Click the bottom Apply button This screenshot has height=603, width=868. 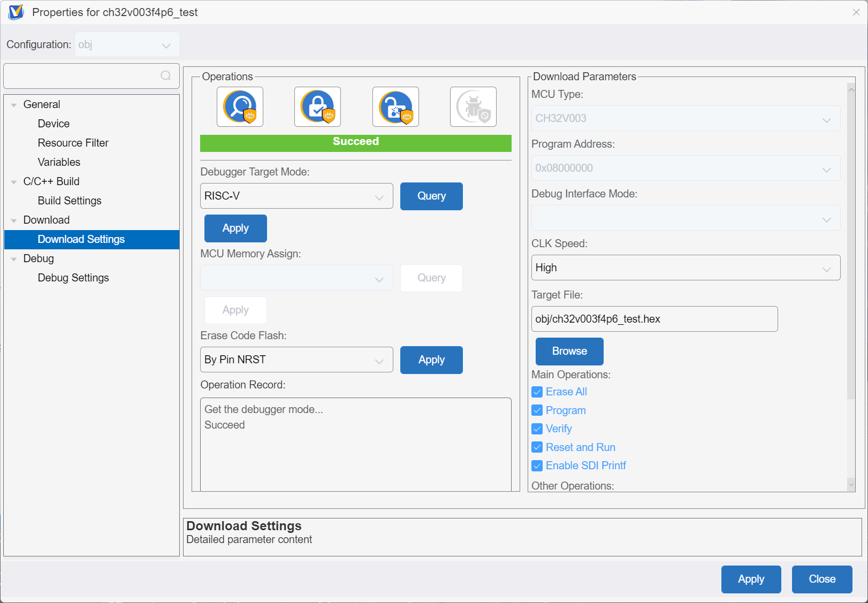(x=751, y=579)
